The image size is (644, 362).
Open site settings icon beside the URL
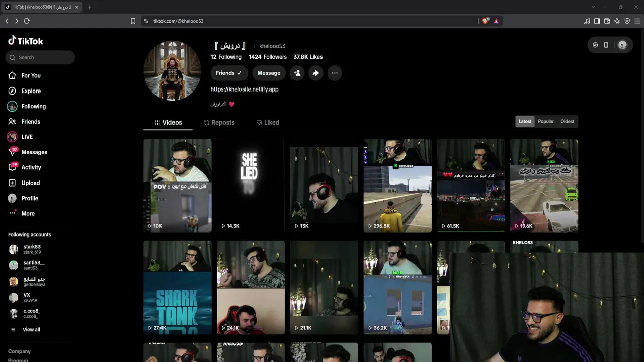(x=146, y=21)
